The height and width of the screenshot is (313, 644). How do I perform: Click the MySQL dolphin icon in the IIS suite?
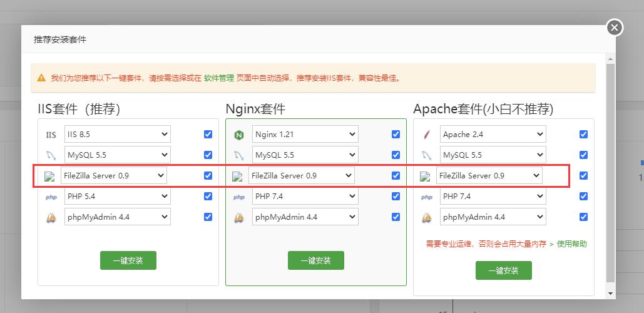[x=51, y=155]
